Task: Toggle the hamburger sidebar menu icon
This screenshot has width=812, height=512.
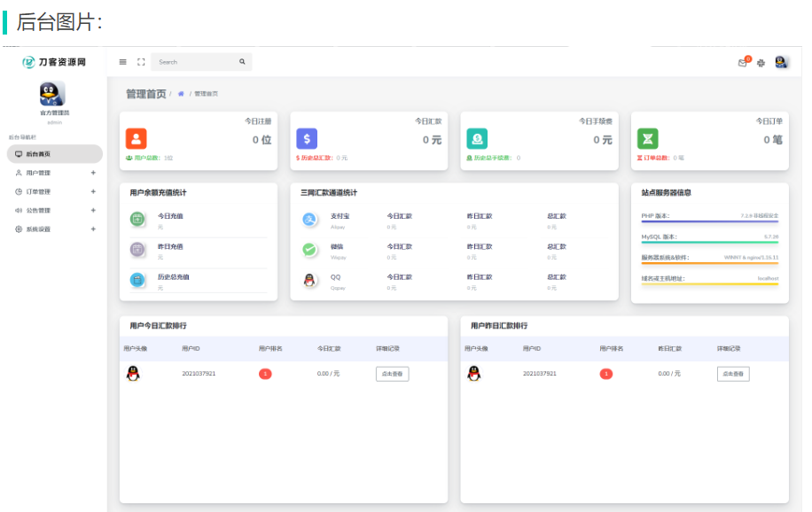Action: [123, 62]
